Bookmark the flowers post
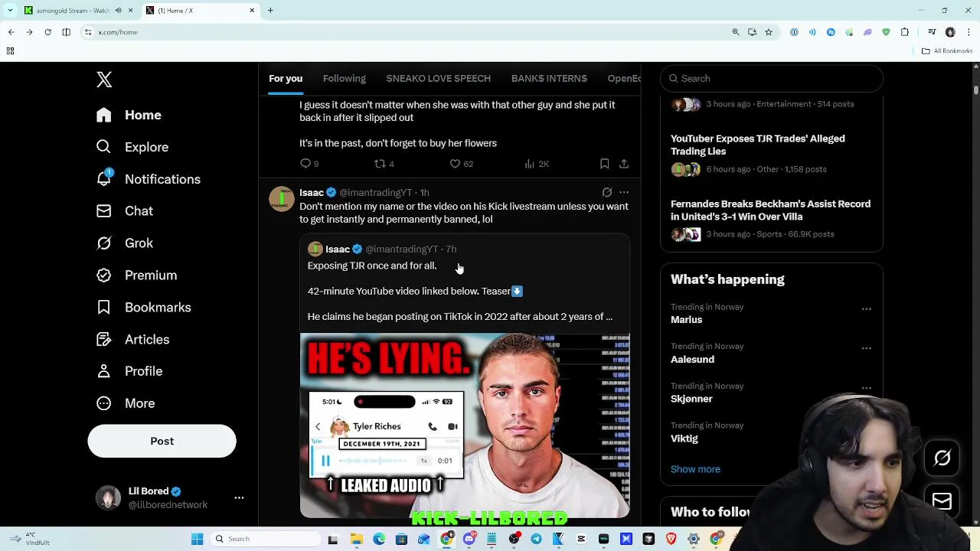The width and height of the screenshot is (980, 551). [x=604, y=164]
